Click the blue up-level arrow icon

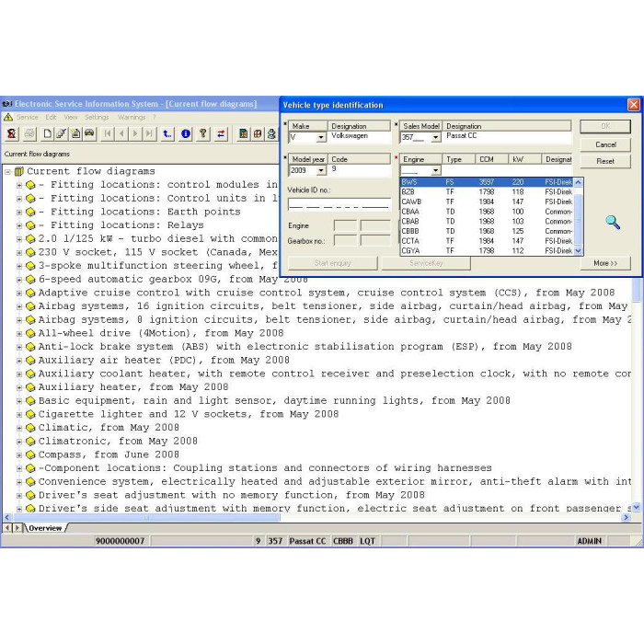(167, 134)
